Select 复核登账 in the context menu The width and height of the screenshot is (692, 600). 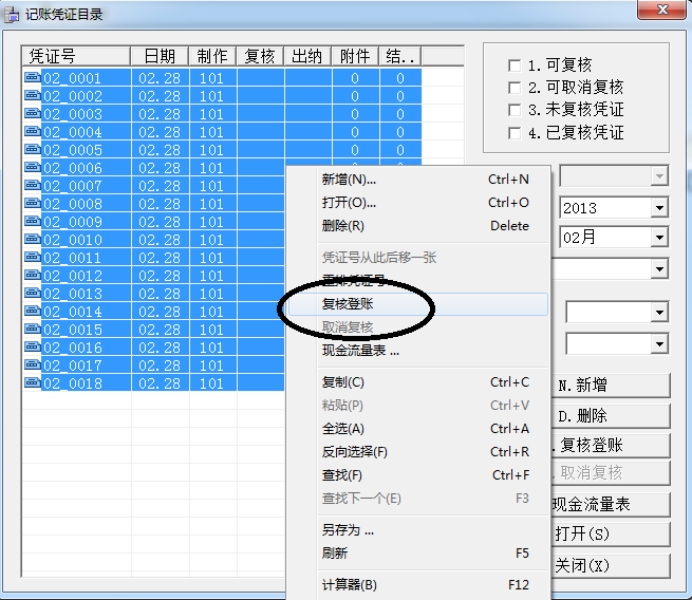[x=418, y=304]
